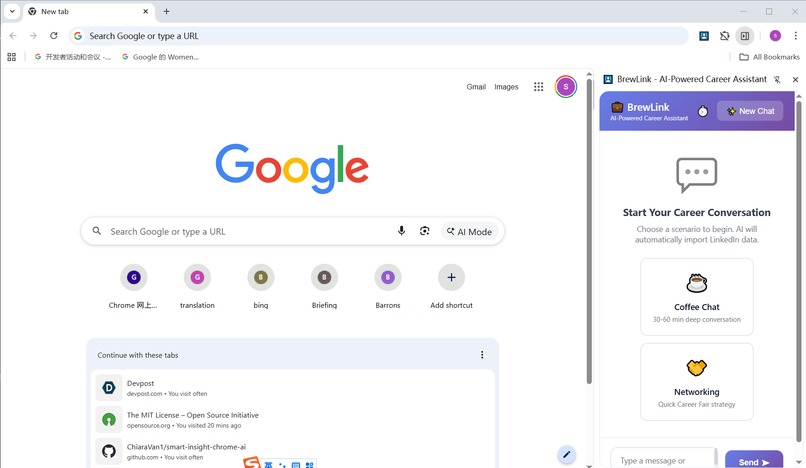
Task: Click the Google page vertical scrollbar
Action: pos(589,231)
